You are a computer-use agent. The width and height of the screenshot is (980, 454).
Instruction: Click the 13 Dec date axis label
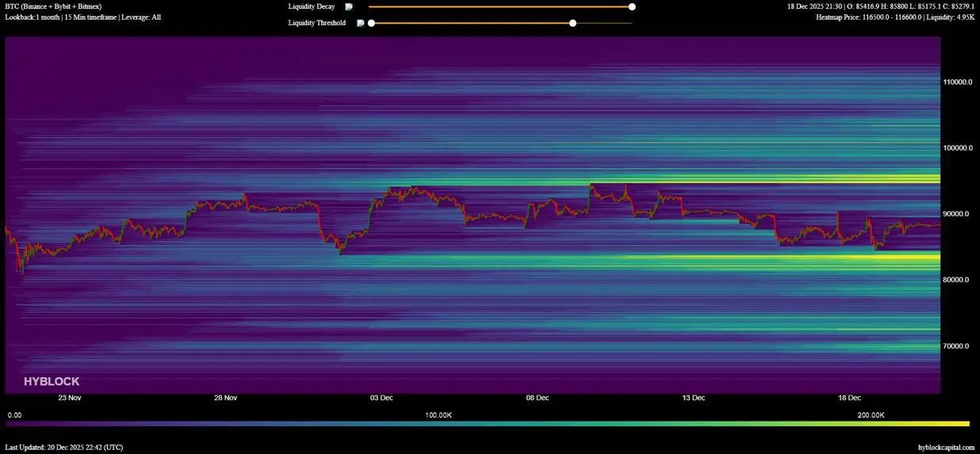point(694,398)
